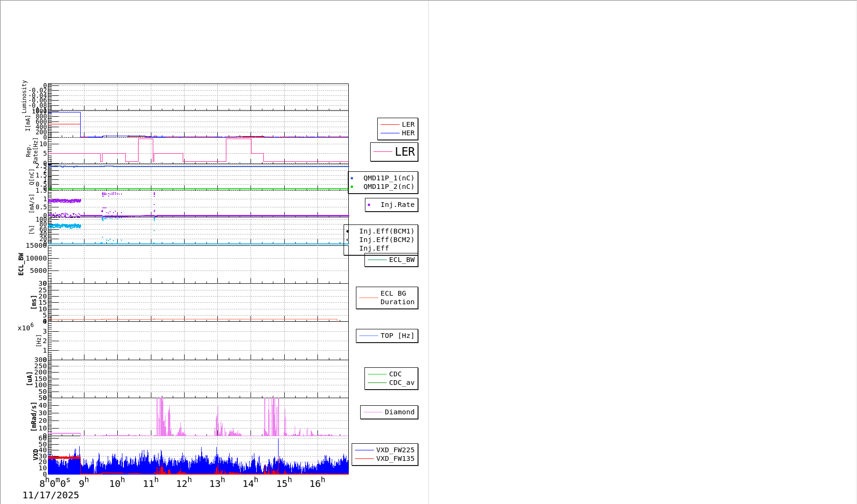Select the Inj.Eff(BCM2) legend entry
The width and height of the screenshot is (857, 504).
pos(386,240)
